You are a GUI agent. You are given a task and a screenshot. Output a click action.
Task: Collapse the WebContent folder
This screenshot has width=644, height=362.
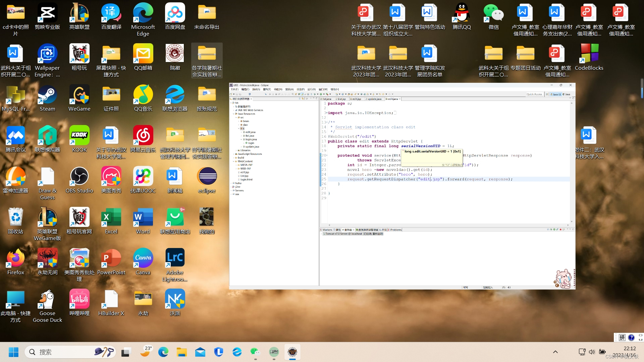pyautogui.click(x=233, y=161)
